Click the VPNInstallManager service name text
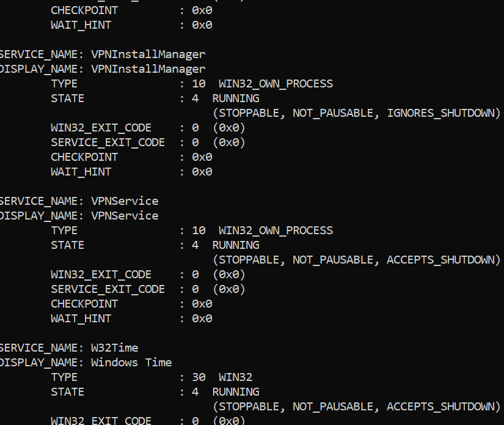Screen dimensions: 504x425 coord(148,54)
